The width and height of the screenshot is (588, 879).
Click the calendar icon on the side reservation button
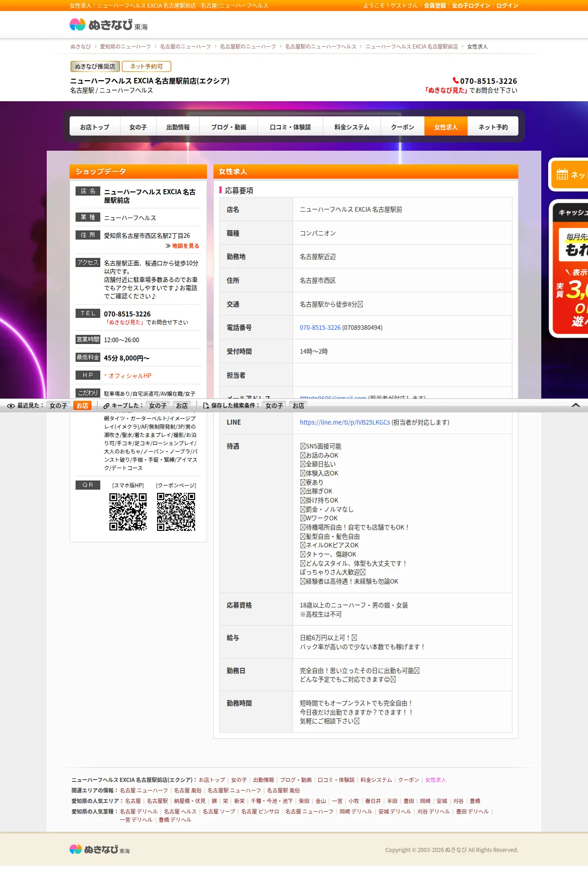(x=562, y=175)
